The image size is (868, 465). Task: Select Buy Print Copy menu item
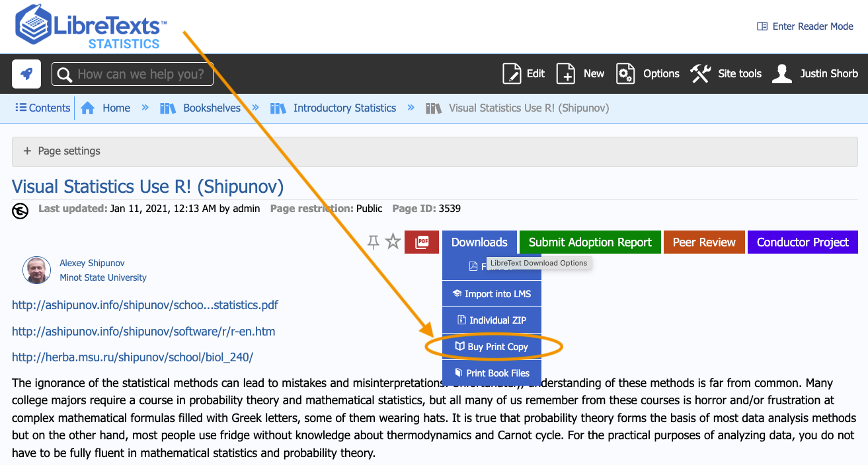tap(491, 347)
